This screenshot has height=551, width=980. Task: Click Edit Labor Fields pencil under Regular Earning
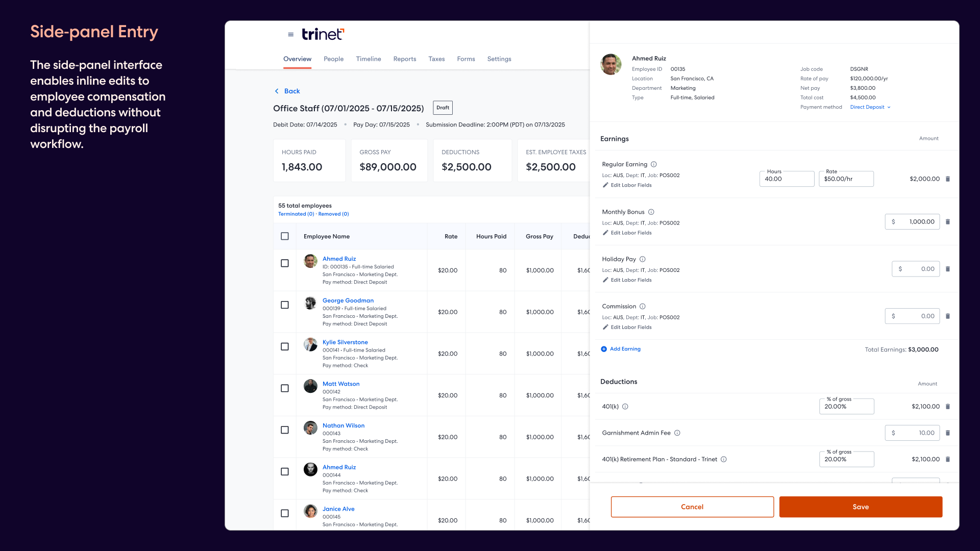point(605,185)
